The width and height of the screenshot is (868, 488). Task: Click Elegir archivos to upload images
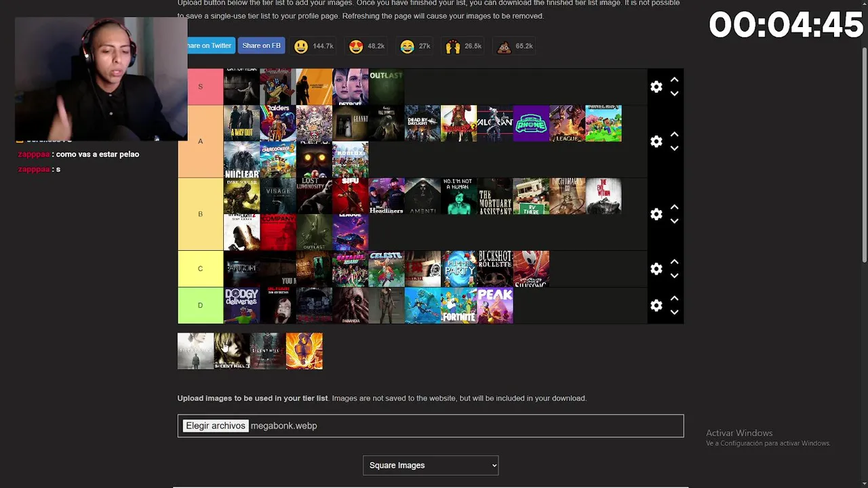tap(216, 426)
